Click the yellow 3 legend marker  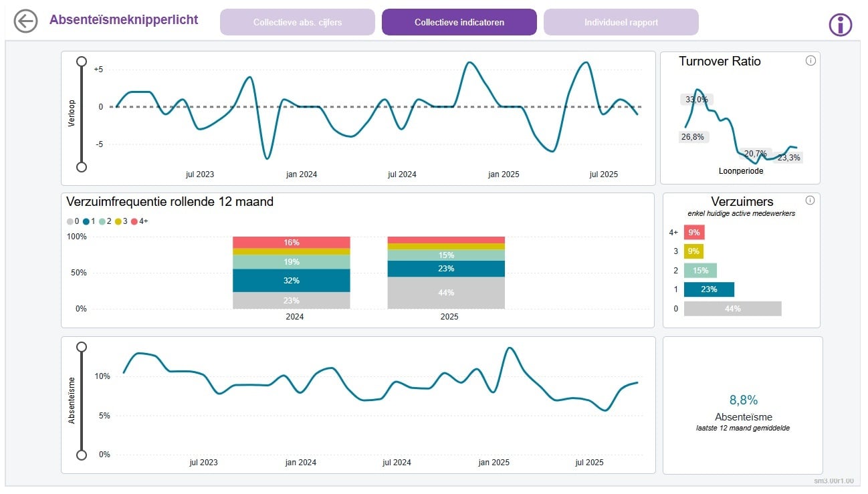tap(118, 221)
